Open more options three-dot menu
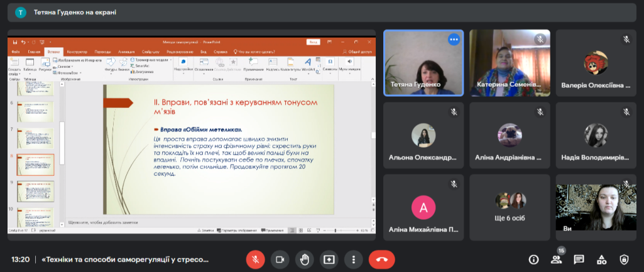 pyautogui.click(x=354, y=259)
